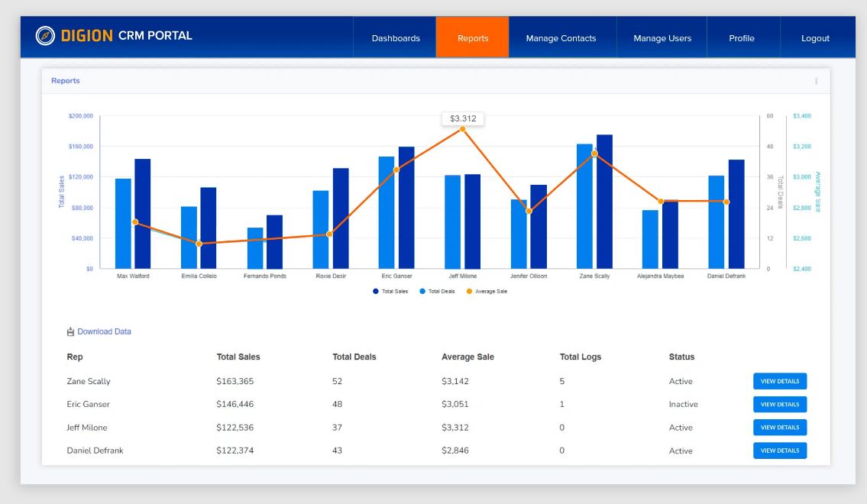Click the Average Sale column header
The height and width of the screenshot is (504, 867).
click(467, 357)
